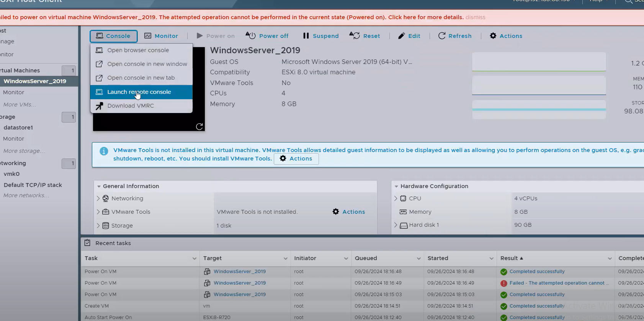This screenshot has width=644, height=321.
Task: Dismiss the power on error banner
Action: [x=476, y=17]
